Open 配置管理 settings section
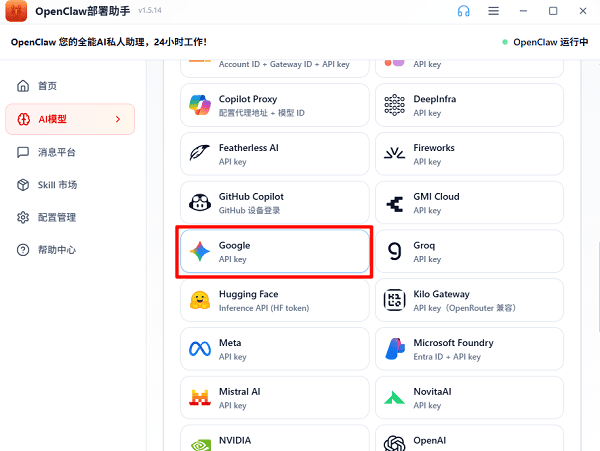 (x=57, y=217)
